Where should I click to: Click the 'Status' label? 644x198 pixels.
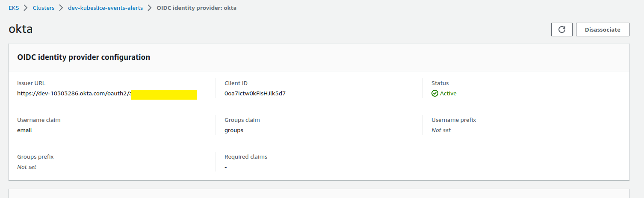440,83
